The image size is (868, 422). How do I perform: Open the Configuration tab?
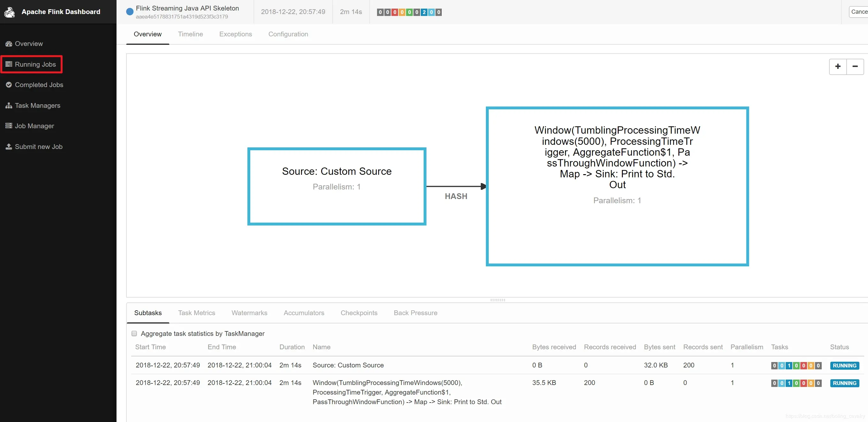[x=288, y=34]
